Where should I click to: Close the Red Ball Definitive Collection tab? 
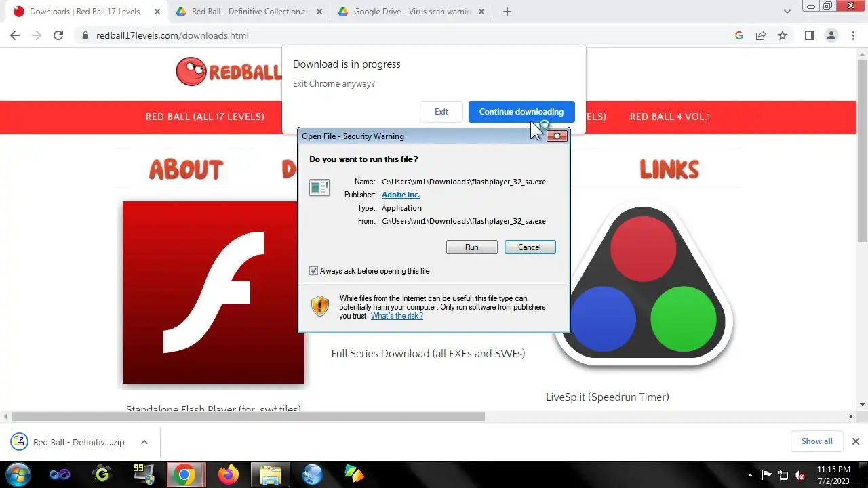coord(318,12)
